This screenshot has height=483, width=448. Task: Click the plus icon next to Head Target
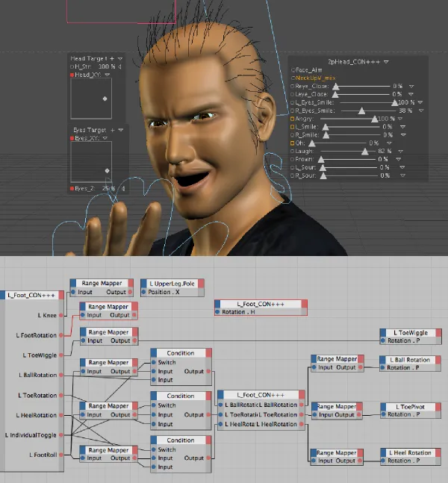tap(112, 58)
